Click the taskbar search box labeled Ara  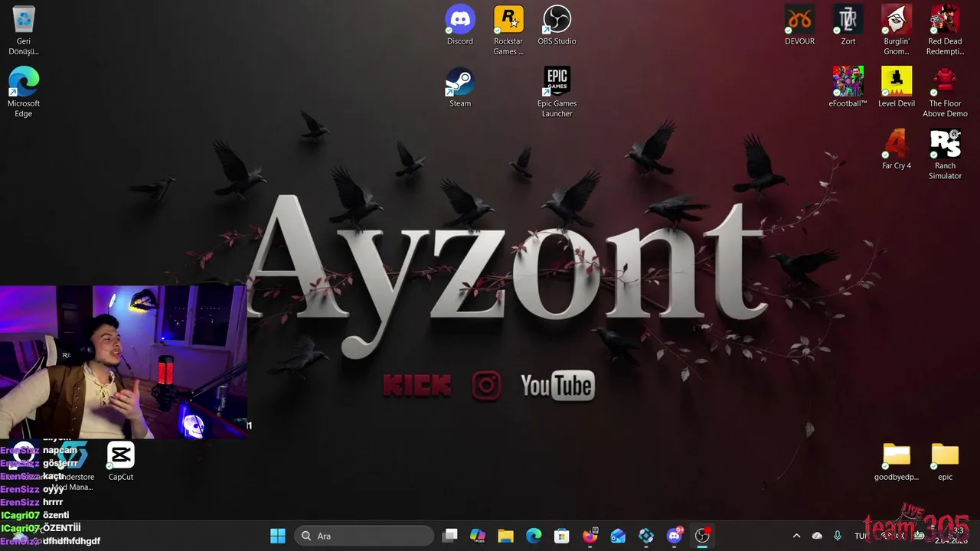(364, 536)
